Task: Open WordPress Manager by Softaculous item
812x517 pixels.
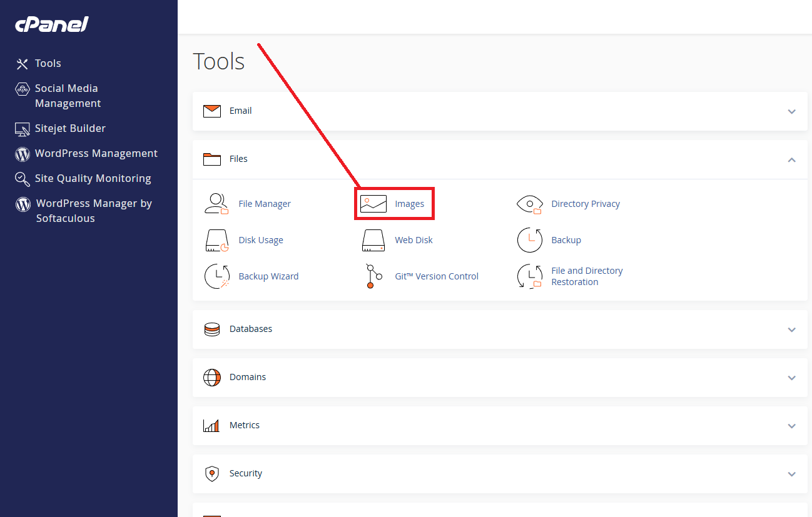Action: (94, 211)
